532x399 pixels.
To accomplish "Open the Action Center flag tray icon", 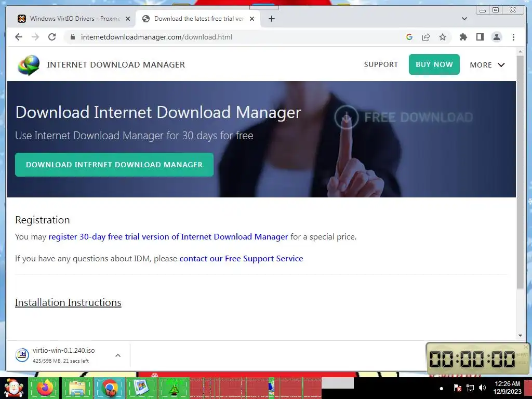I will [x=457, y=388].
